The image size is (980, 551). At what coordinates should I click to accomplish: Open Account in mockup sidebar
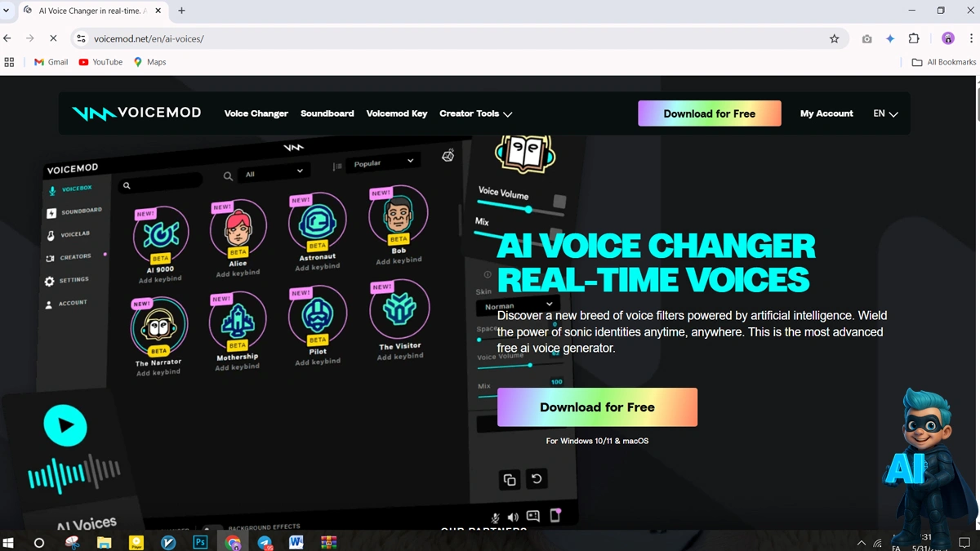point(65,304)
